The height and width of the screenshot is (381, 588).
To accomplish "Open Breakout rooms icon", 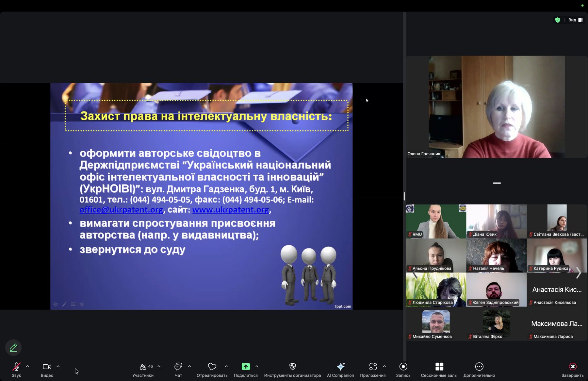I will [x=439, y=367].
